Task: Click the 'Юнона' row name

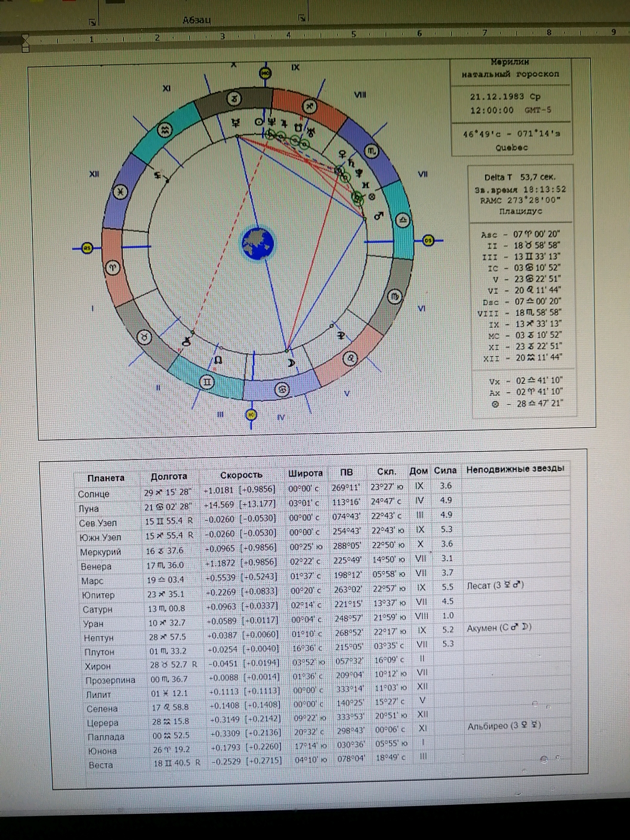Action: point(102,752)
